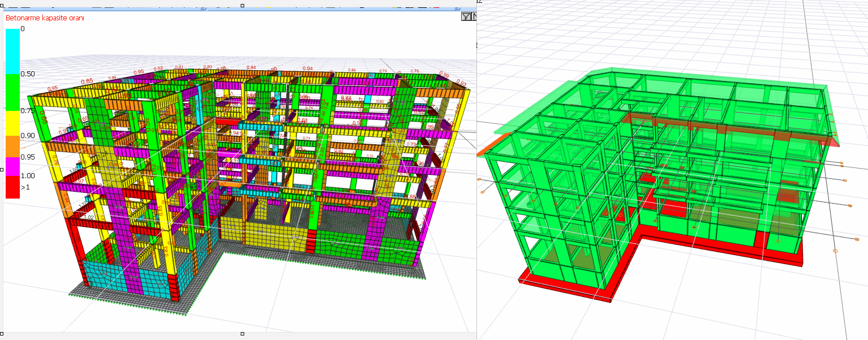868x340 pixels.
Task: Click the magenta 0.95–1.00 legend band
Action: [x=12, y=166]
